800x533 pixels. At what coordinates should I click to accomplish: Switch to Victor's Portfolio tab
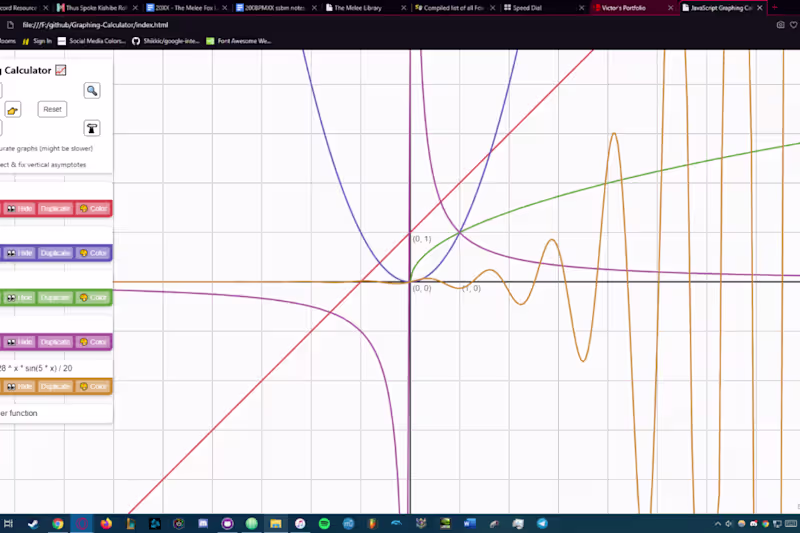click(x=623, y=8)
